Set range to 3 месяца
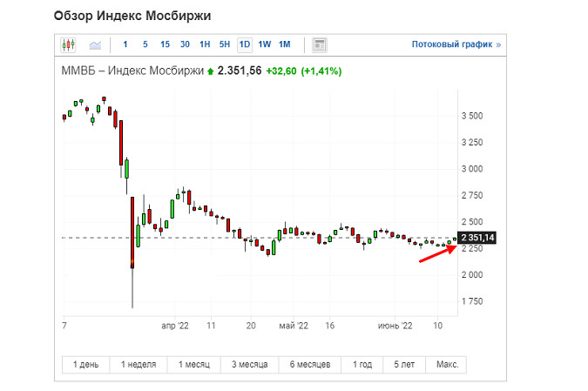Viewport: 588px width, 391px height. click(x=250, y=364)
